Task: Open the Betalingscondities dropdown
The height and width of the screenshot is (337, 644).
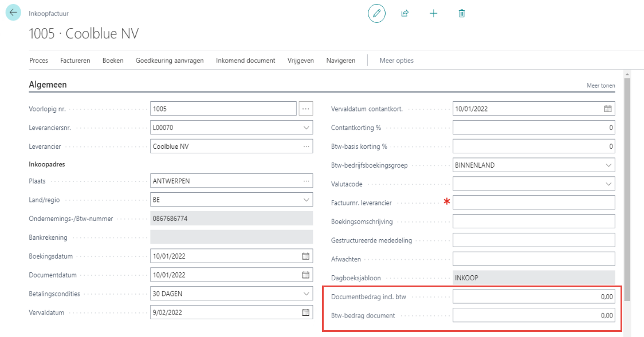Action: pos(306,294)
